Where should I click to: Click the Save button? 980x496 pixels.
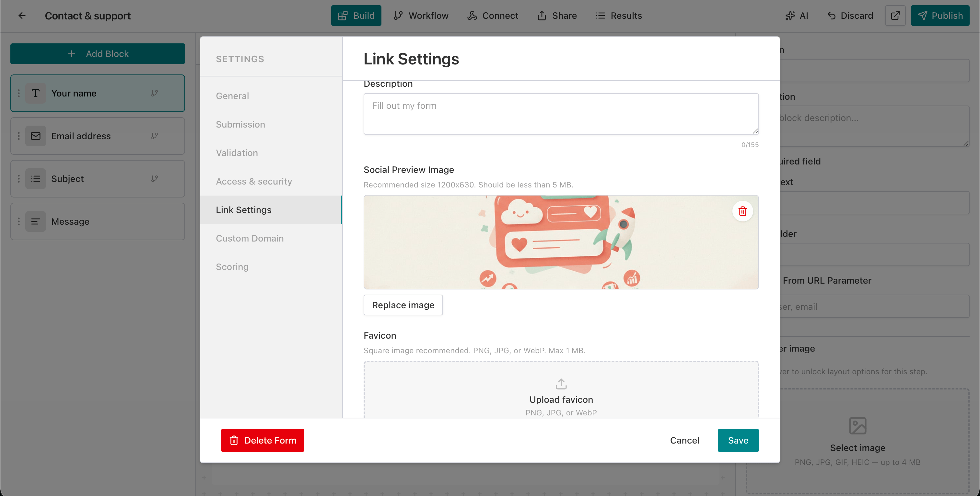pyautogui.click(x=738, y=440)
